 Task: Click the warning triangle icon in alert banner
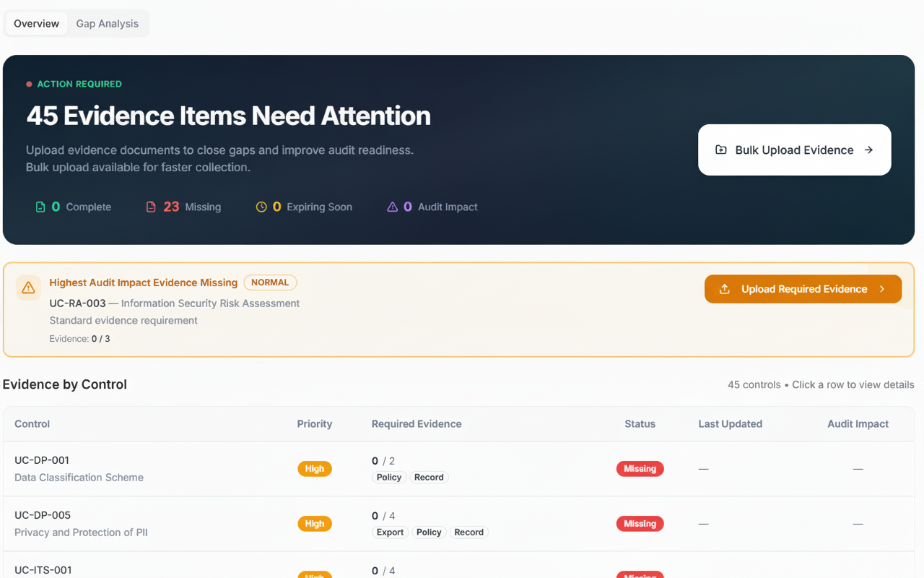28,288
